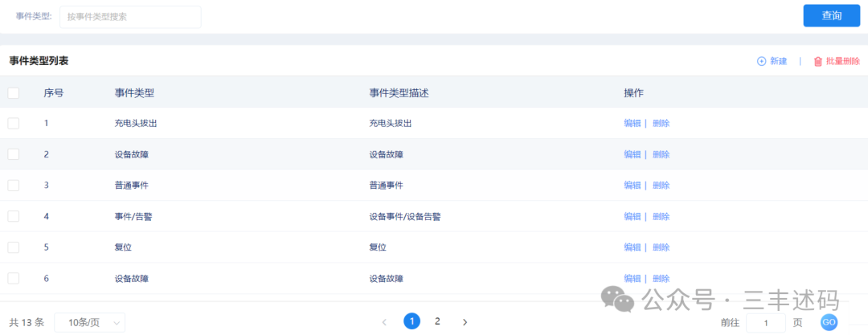Click 设备事件/设备告警 description cell
868x335 pixels.
[405, 216]
